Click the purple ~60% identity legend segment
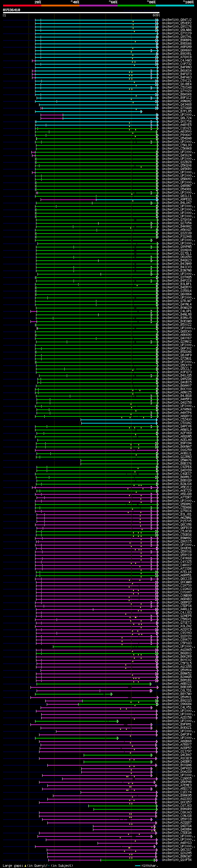The height and width of the screenshot is (868, 197). (99, 6)
